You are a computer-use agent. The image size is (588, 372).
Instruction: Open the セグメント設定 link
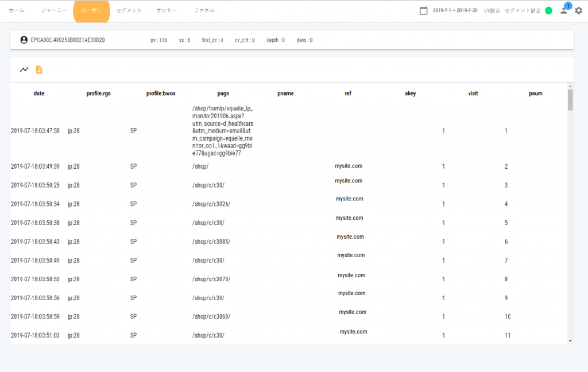coord(522,10)
